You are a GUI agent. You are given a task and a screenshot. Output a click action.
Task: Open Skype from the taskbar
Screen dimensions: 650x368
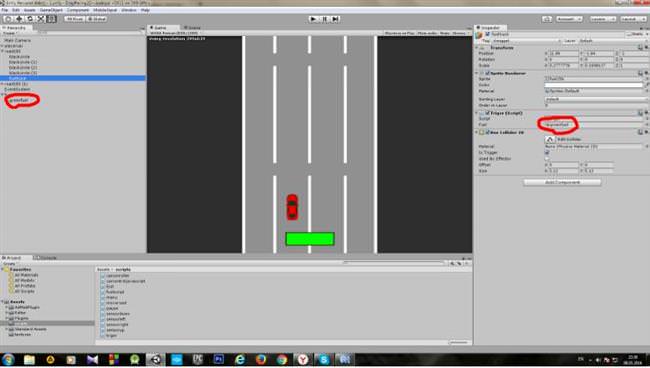tap(323, 359)
